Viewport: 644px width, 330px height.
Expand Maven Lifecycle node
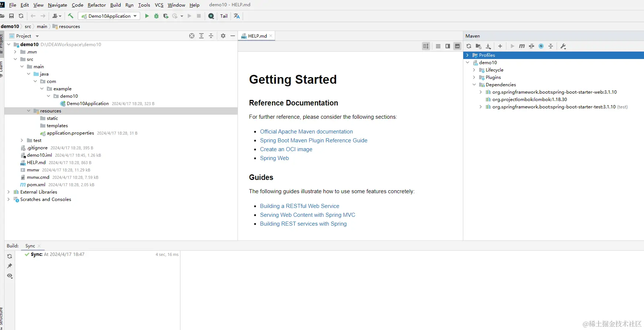click(x=474, y=70)
